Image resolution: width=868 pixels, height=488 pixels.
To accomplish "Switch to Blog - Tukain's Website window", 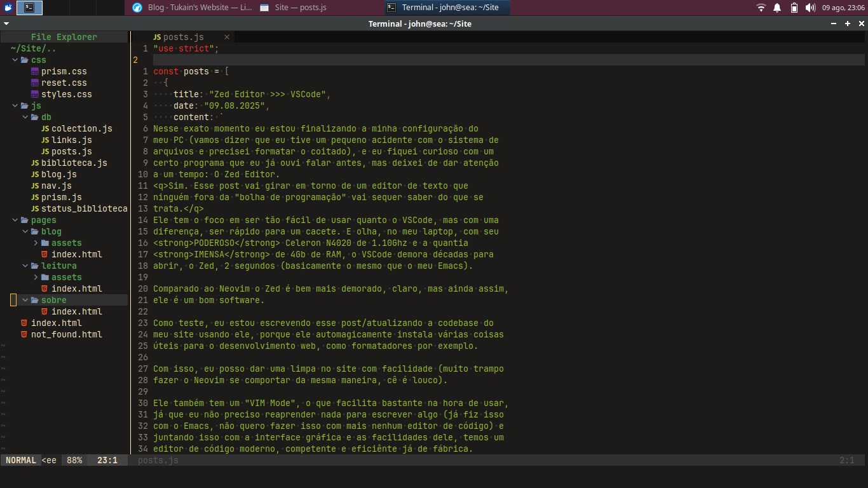I will (192, 8).
